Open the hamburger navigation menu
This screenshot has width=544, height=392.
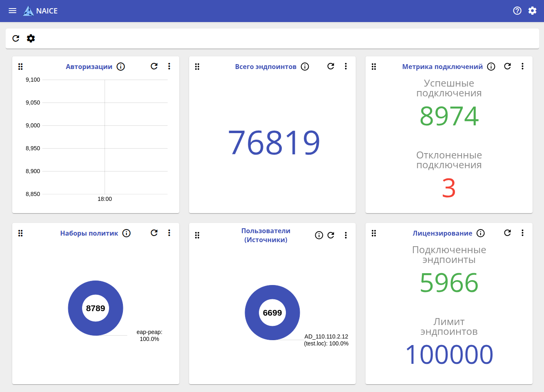[13, 11]
